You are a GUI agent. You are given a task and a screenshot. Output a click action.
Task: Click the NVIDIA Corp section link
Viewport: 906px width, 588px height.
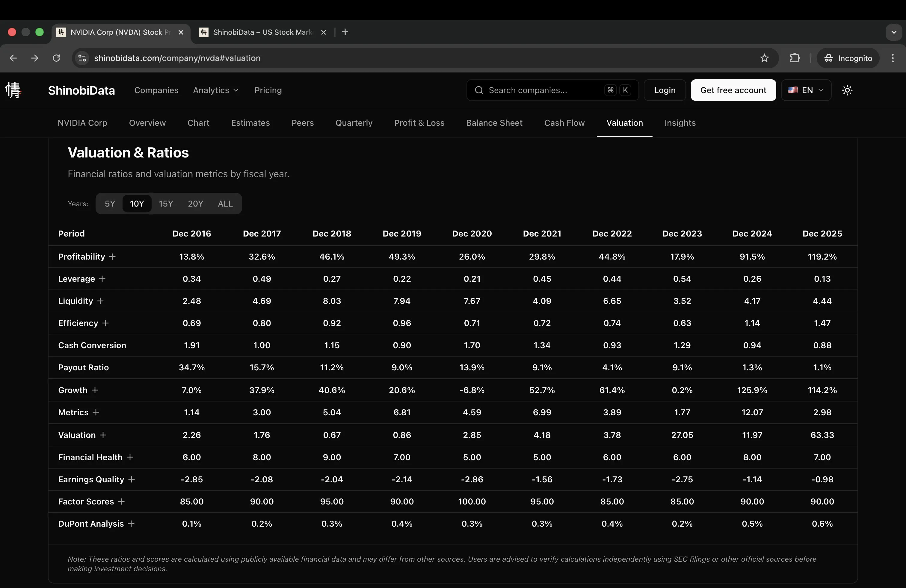point(82,123)
